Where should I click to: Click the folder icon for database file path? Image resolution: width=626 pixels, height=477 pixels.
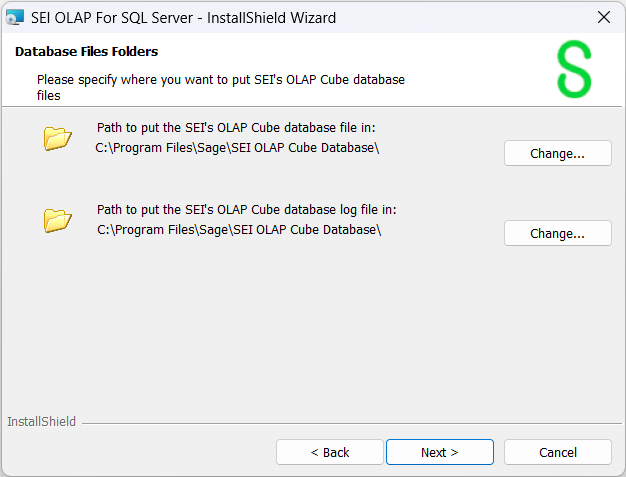(58, 139)
